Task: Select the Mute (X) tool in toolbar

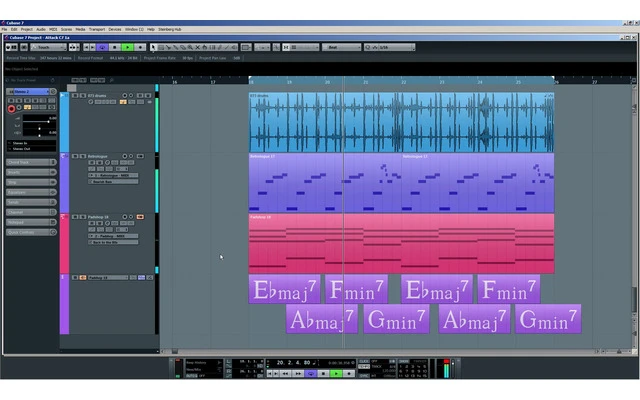Action: point(198,47)
